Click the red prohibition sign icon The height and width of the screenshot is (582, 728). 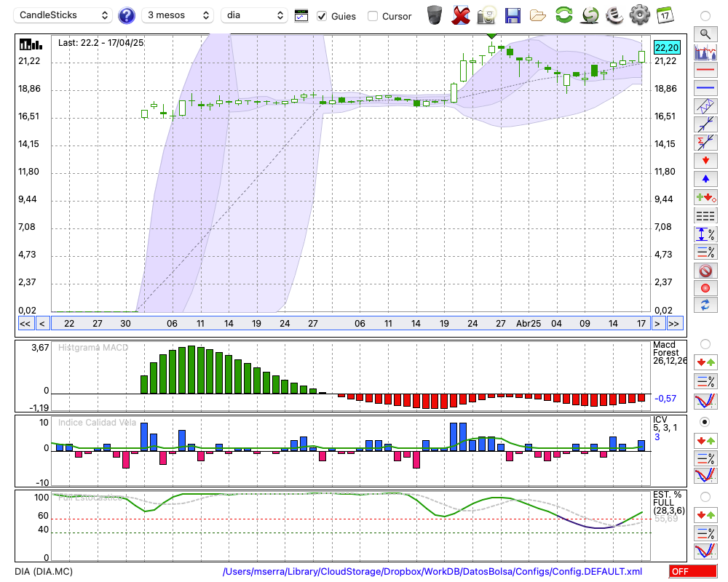(705, 270)
